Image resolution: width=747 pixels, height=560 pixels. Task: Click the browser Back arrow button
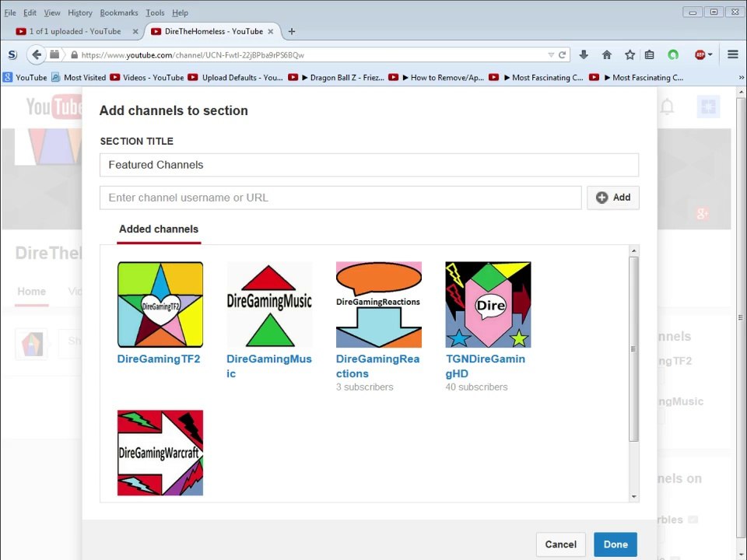click(37, 54)
